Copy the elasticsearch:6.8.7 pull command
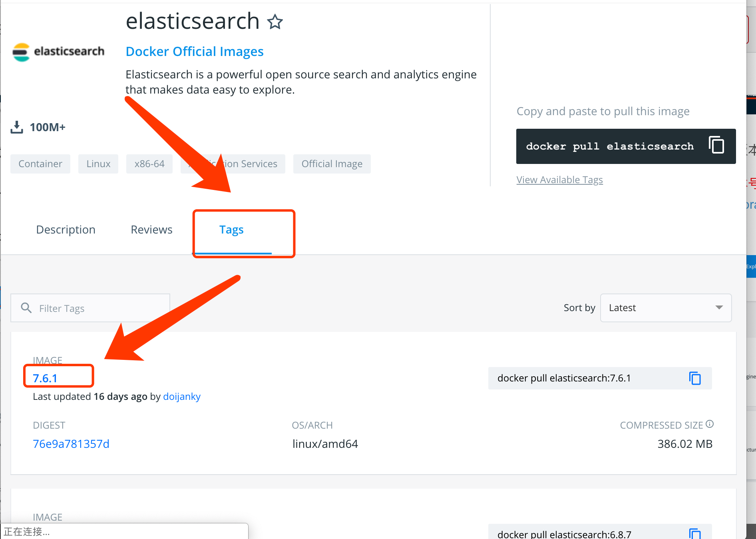756x539 pixels. pos(695,534)
